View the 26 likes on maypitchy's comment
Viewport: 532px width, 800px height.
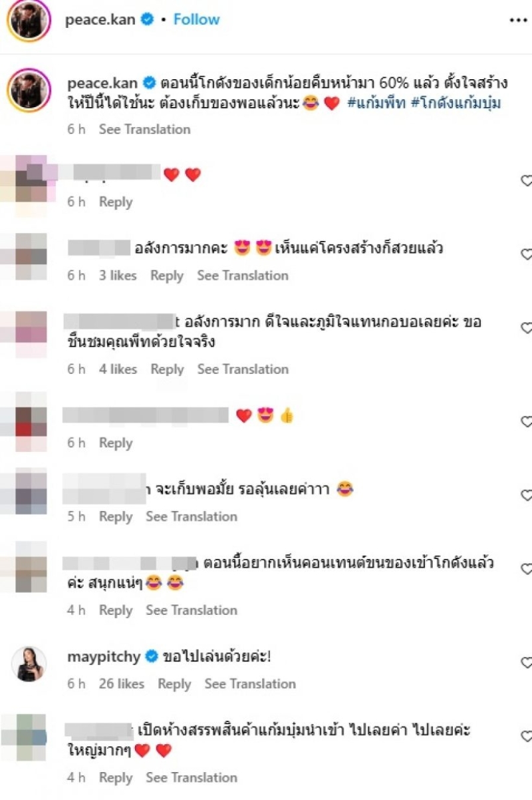coord(122,684)
